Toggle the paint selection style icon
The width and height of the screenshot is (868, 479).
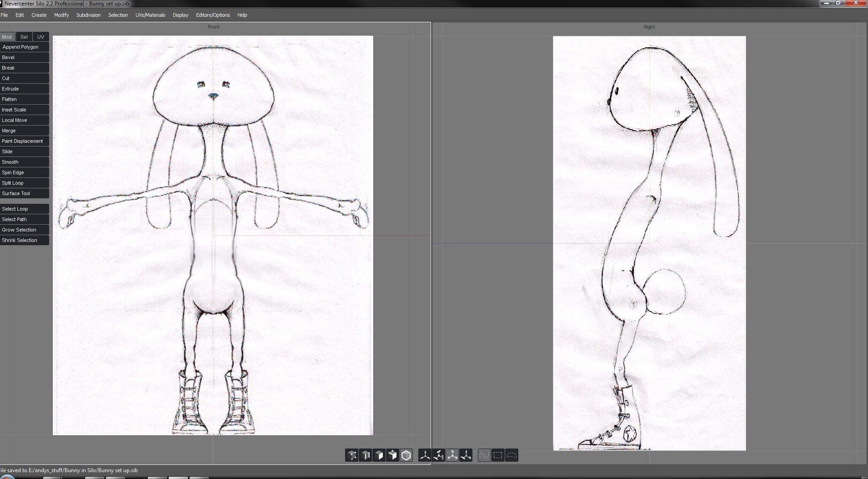point(485,455)
